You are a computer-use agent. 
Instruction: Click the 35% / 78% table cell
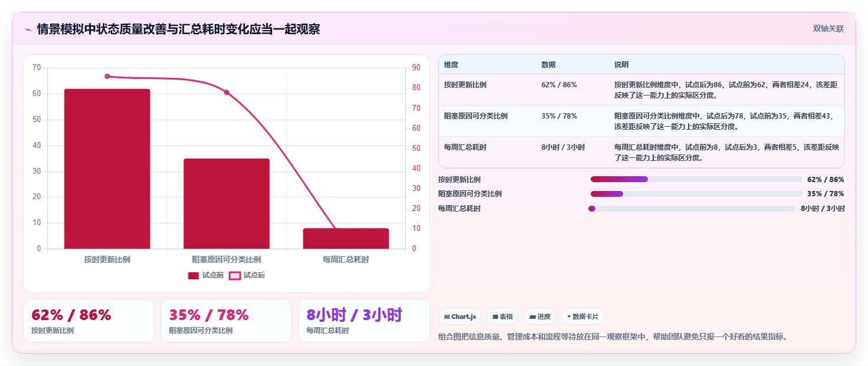point(559,116)
